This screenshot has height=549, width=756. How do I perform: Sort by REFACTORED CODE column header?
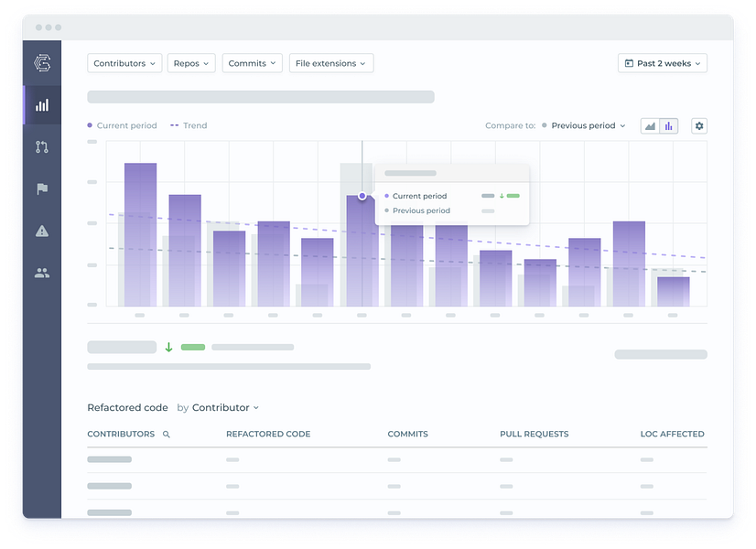click(x=268, y=434)
